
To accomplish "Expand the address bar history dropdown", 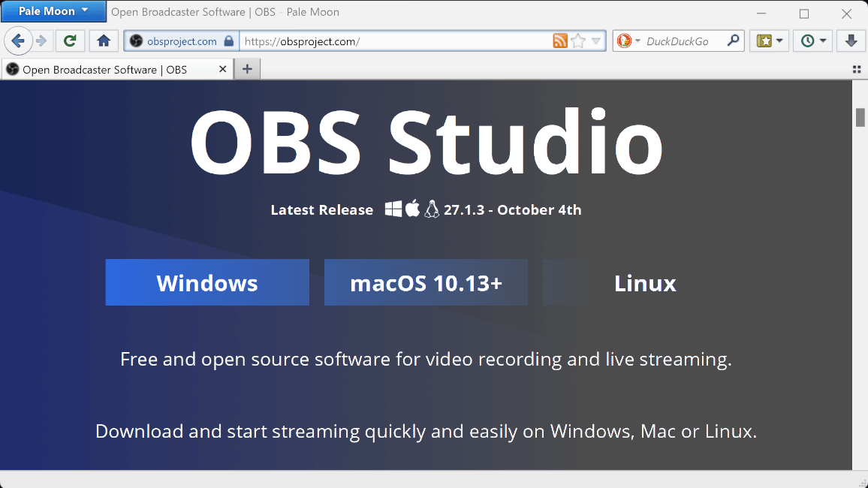I will coord(596,41).
